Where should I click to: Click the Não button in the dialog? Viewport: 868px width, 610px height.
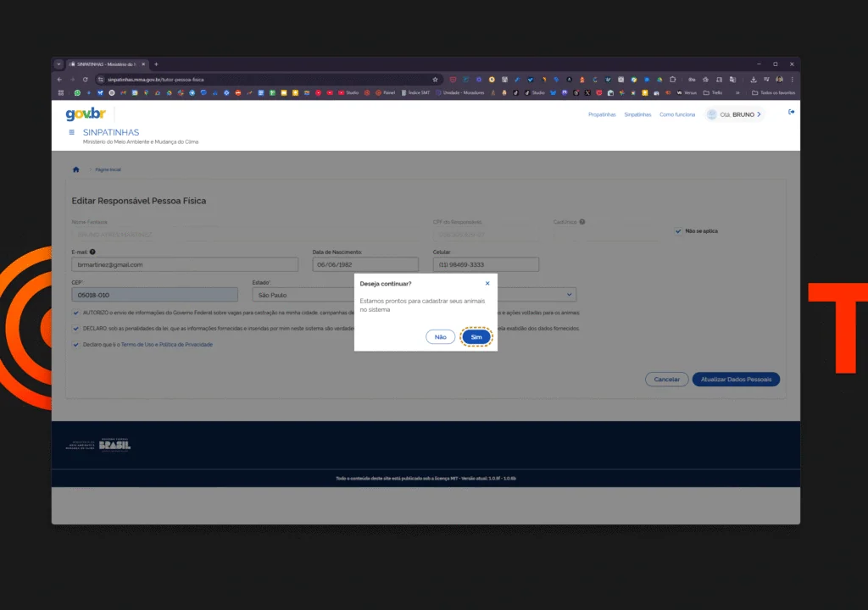coord(440,337)
